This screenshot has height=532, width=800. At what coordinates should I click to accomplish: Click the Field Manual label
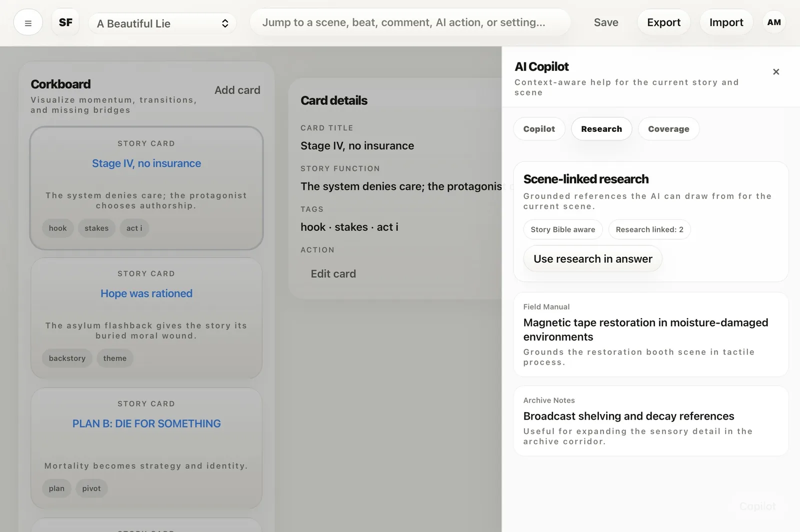(x=546, y=307)
